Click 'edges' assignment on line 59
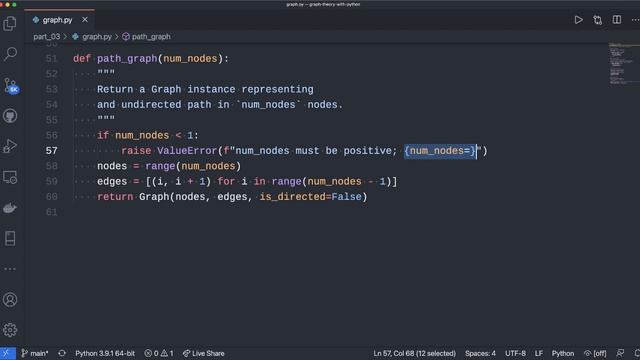 pyautogui.click(x=112, y=182)
